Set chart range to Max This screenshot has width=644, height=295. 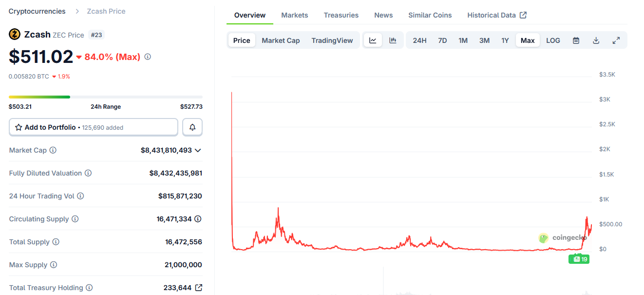(528, 40)
